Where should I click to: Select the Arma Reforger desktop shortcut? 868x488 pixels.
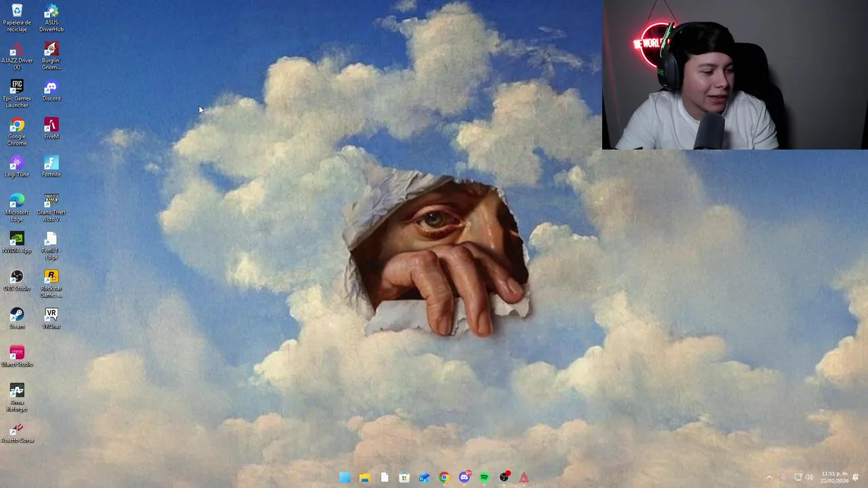coord(17,398)
